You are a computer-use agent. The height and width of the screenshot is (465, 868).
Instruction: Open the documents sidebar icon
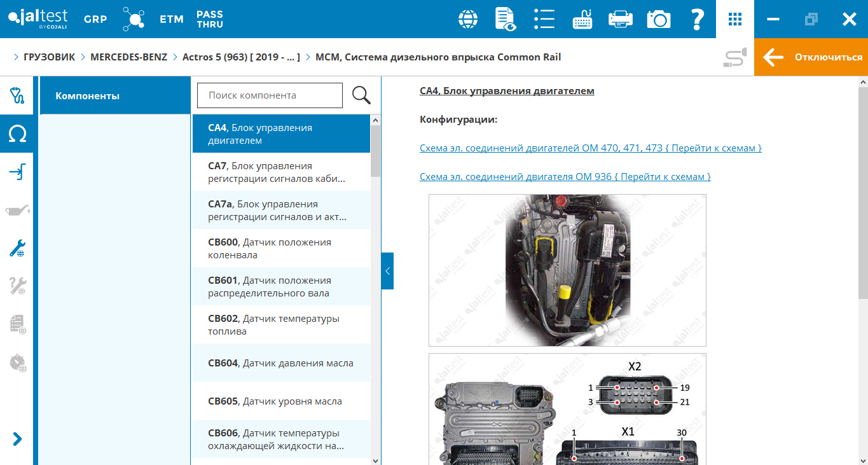click(17, 324)
